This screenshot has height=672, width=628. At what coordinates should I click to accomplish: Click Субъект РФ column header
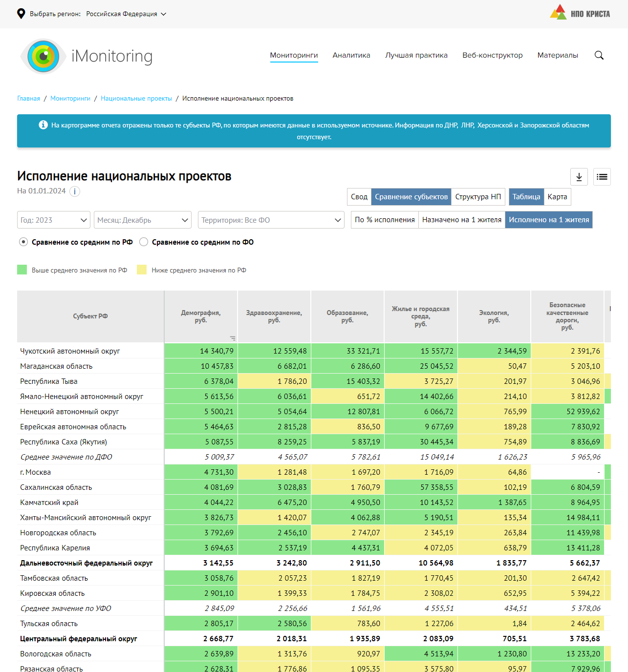90,316
